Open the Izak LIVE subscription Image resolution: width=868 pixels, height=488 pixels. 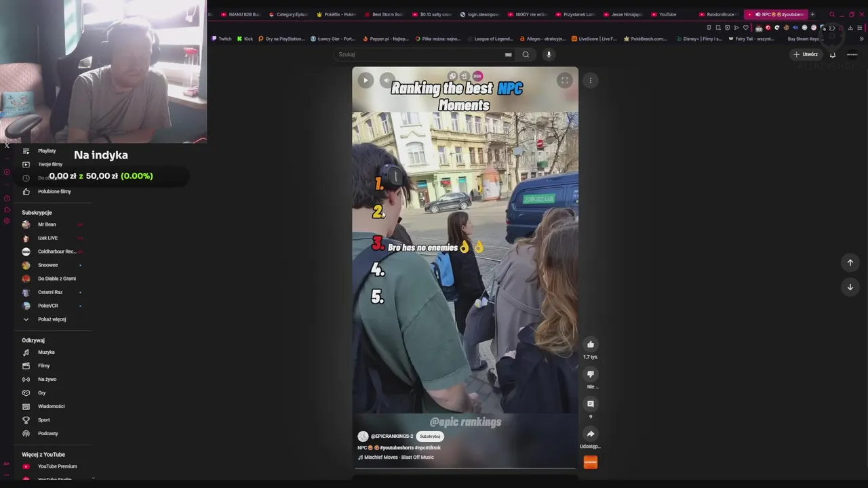(47, 238)
